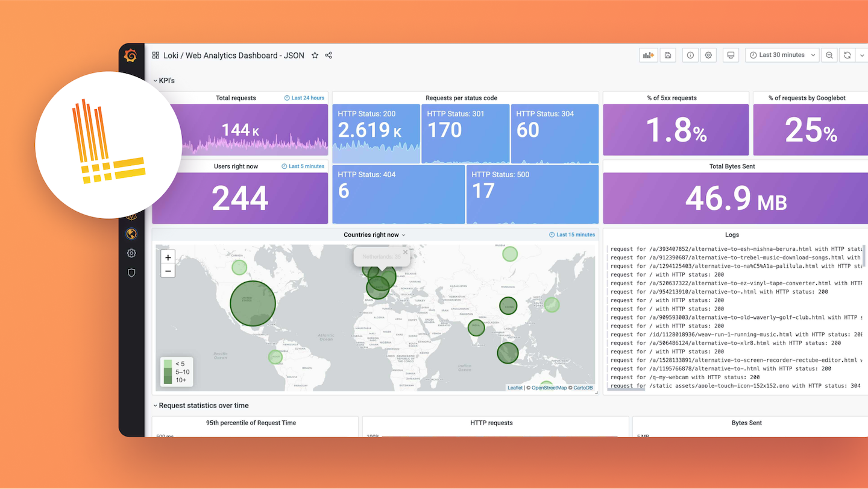Click the OpenStreetMap attribution link
Image resolution: width=868 pixels, height=489 pixels.
(x=549, y=388)
